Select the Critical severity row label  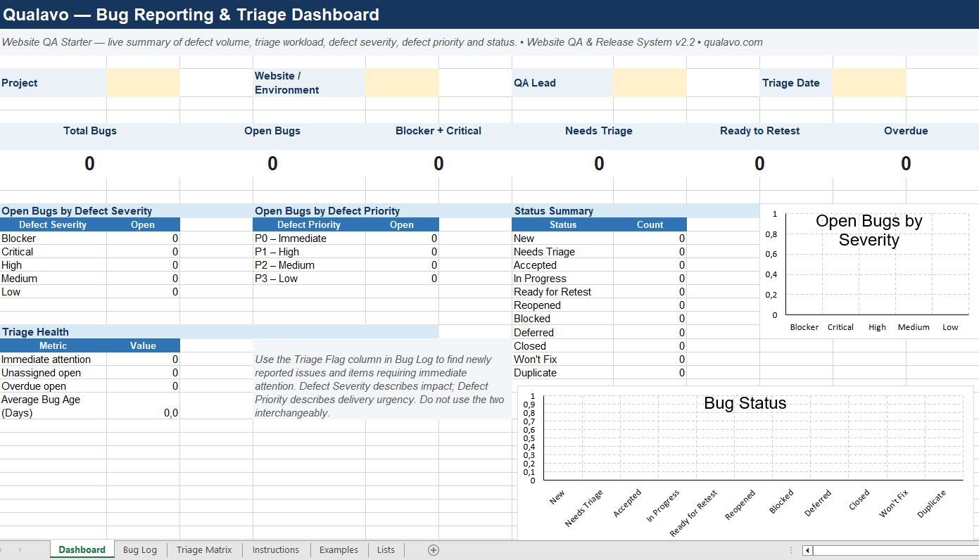[x=53, y=252]
